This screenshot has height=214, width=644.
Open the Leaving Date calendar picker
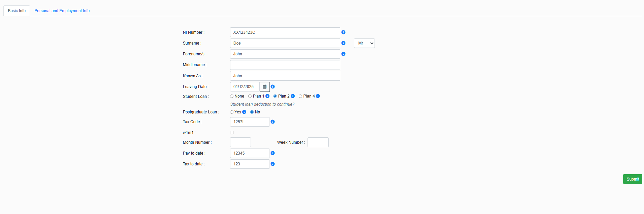[265, 87]
